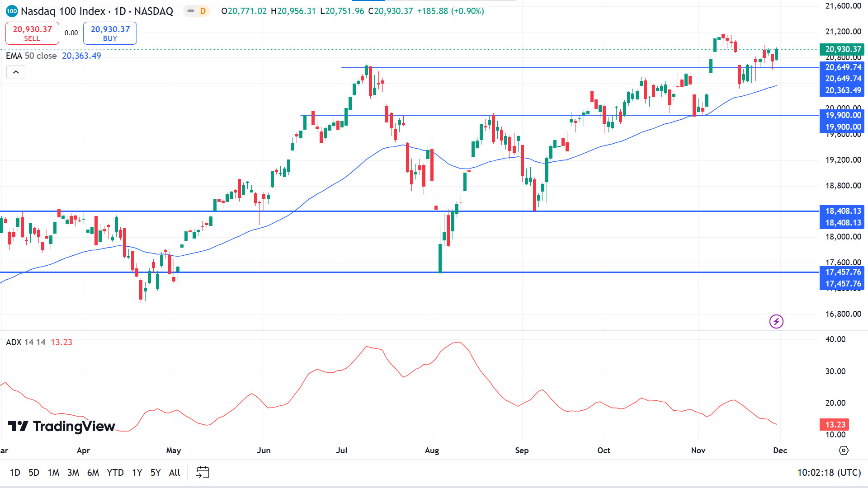Click the SELL price button 20,930.37
The width and height of the screenshot is (868, 488).
point(32,33)
